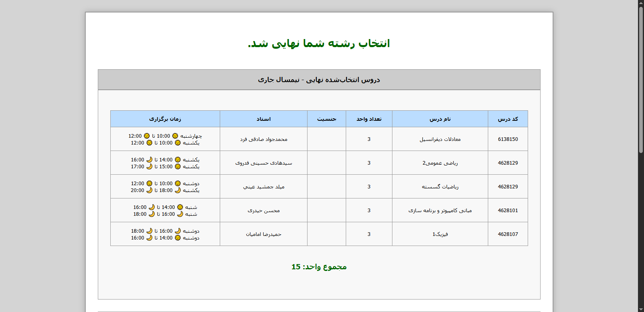Click the sun icon beside 12:00 on the چهارشنبه line

point(147,136)
